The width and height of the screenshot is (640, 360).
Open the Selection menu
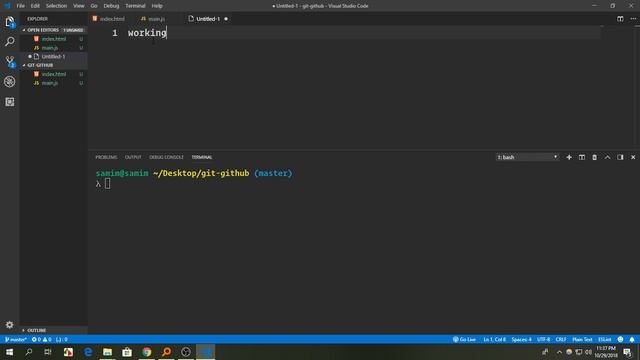tap(56, 6)
